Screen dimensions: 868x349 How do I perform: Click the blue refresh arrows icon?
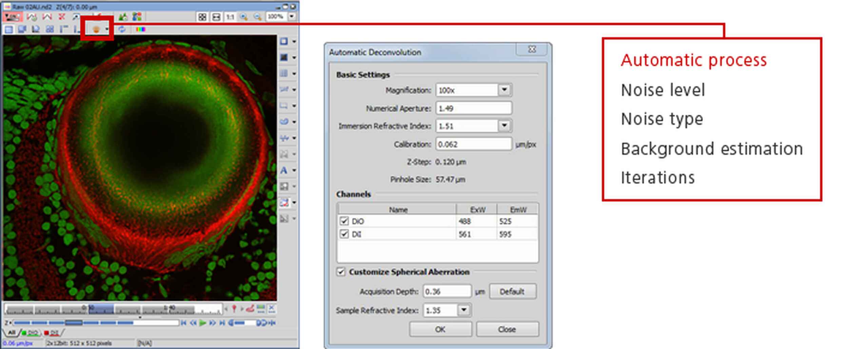tap(122, 29)
